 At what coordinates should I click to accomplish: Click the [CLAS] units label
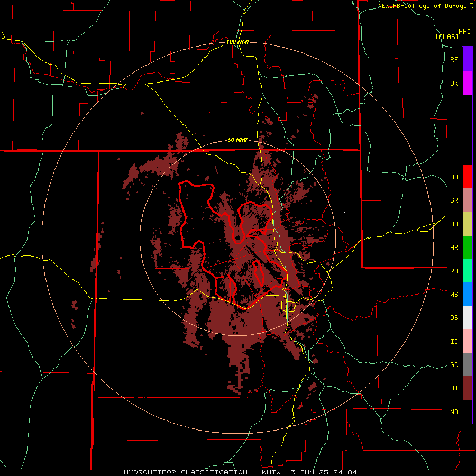point(447,36)
